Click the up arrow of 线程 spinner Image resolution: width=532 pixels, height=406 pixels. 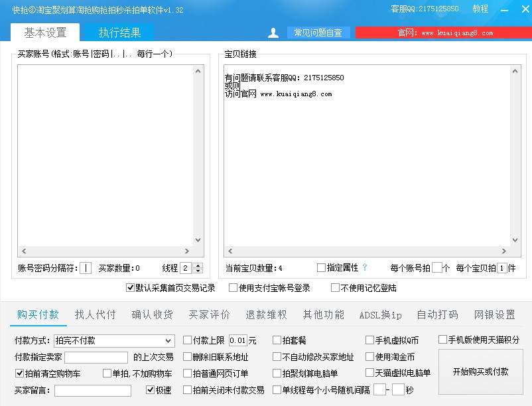[198, 265]
